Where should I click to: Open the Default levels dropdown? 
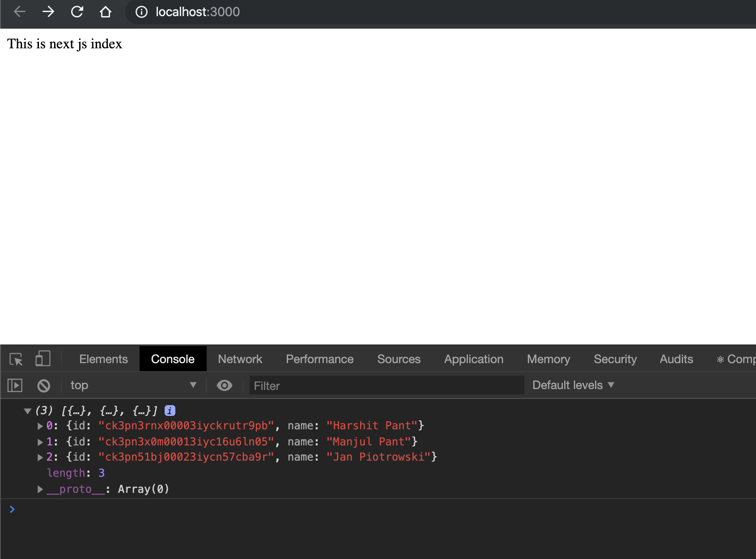tap(573, 385)
